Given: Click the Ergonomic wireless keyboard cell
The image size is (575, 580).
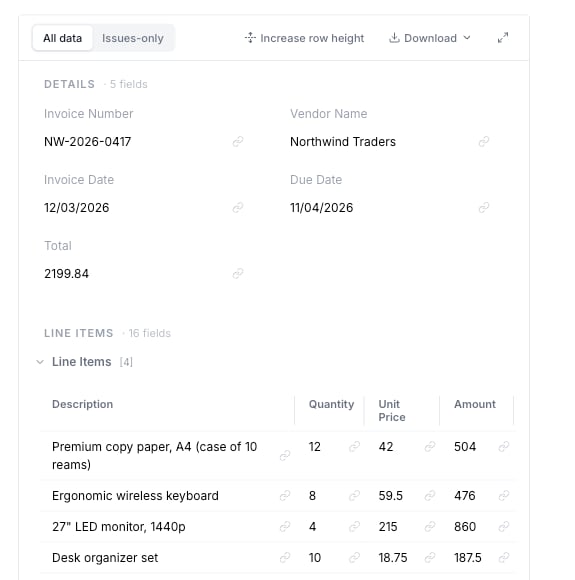Looking at the screenshot, I should coord(135,495).
